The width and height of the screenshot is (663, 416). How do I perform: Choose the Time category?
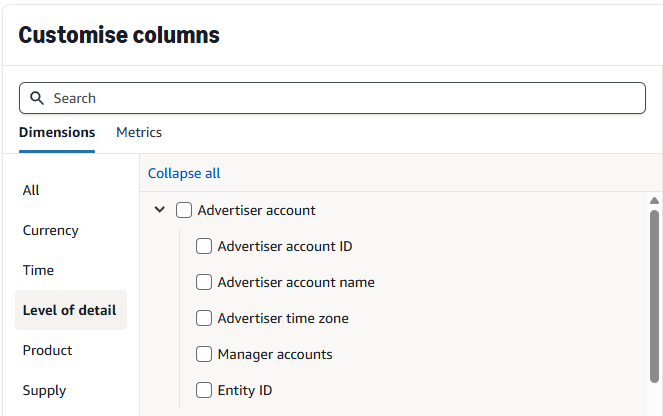coord(39,270)
